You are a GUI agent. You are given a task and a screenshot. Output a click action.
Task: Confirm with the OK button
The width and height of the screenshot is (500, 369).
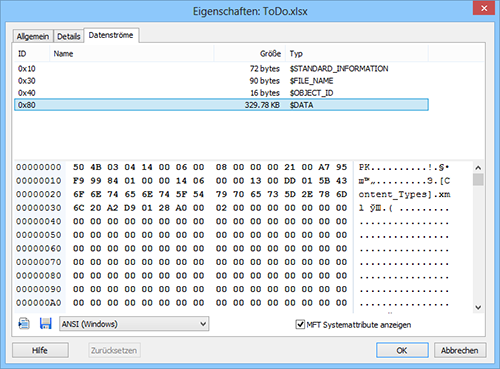click(402, 350)
